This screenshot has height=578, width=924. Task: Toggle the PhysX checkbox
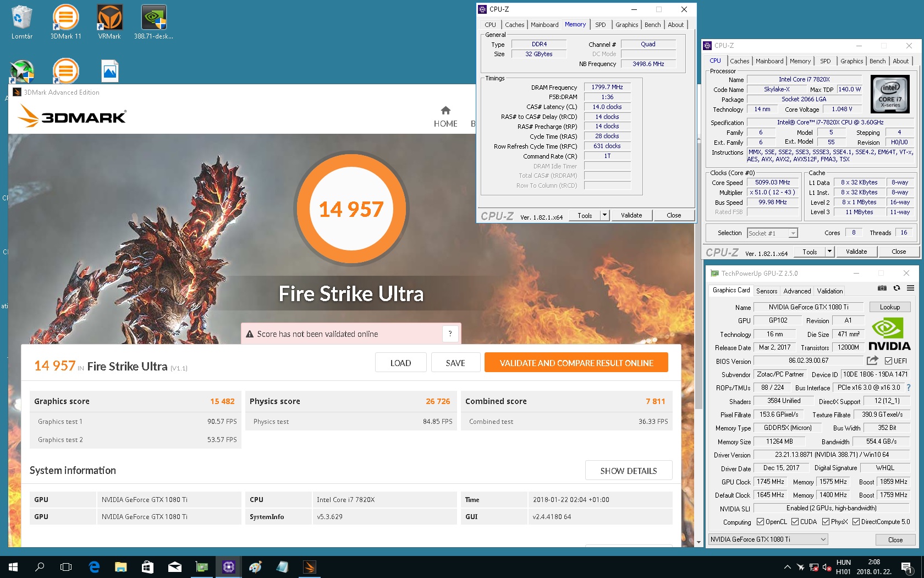point(826,522)
